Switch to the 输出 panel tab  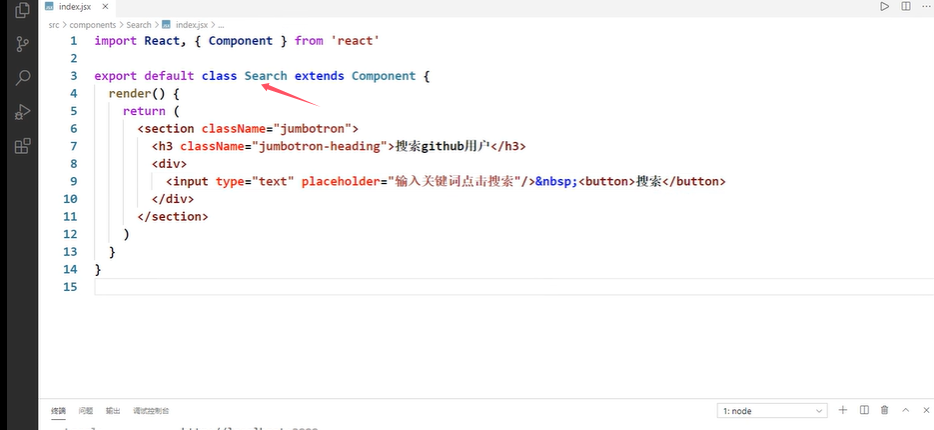coord(113,411)
